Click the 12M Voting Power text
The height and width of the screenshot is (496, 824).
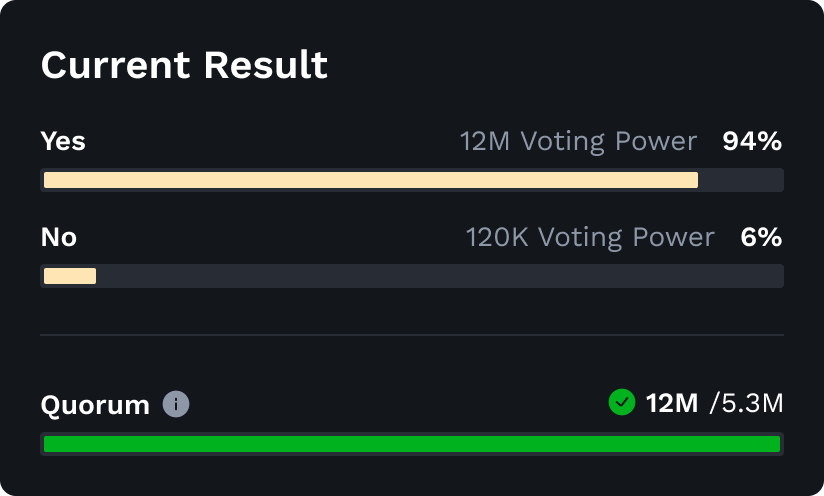[579, 141]
